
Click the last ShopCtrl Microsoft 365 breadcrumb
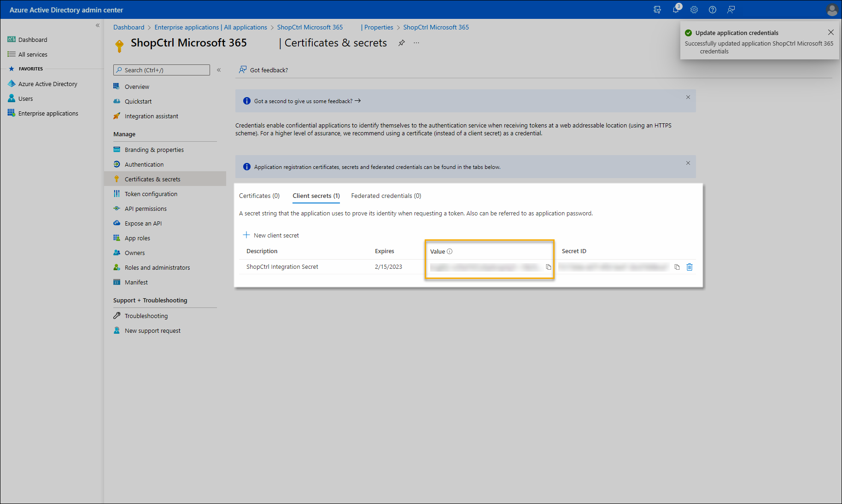pyautogui.click(x=436, y=27)
